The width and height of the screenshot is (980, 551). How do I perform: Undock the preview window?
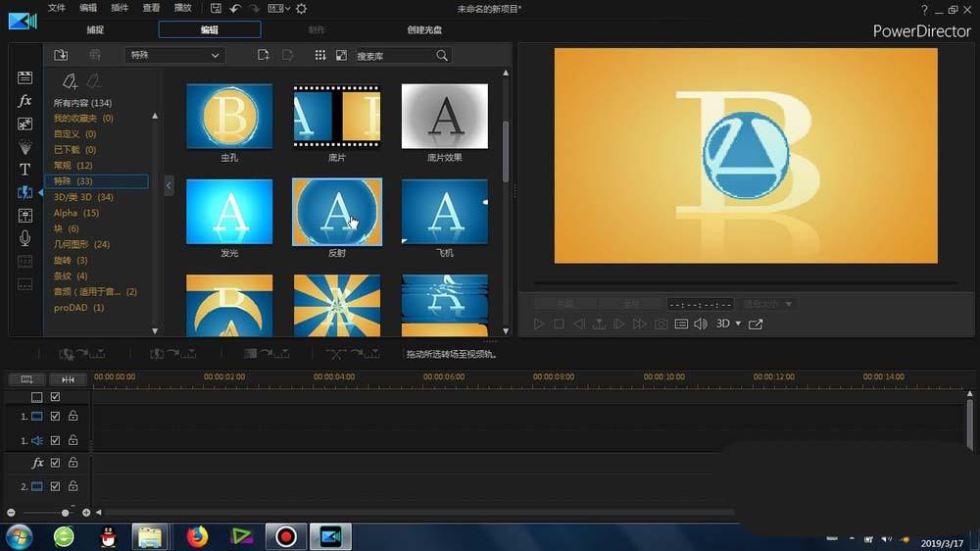(756, 324)
